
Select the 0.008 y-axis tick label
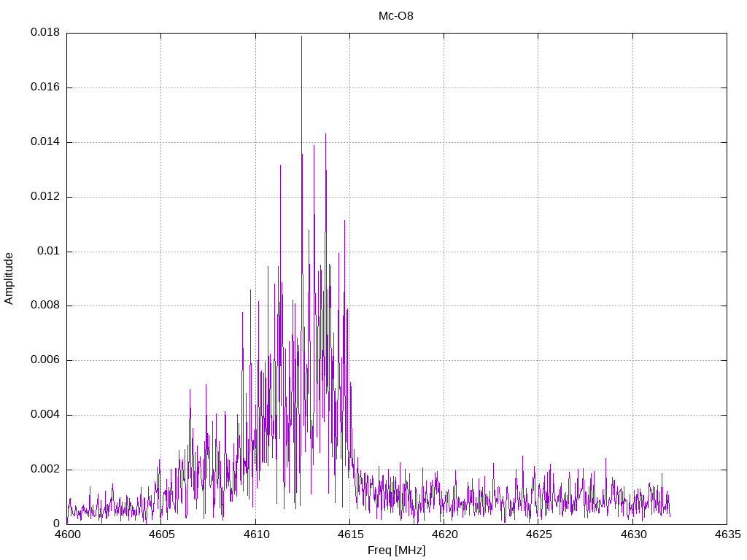(44, 306)
